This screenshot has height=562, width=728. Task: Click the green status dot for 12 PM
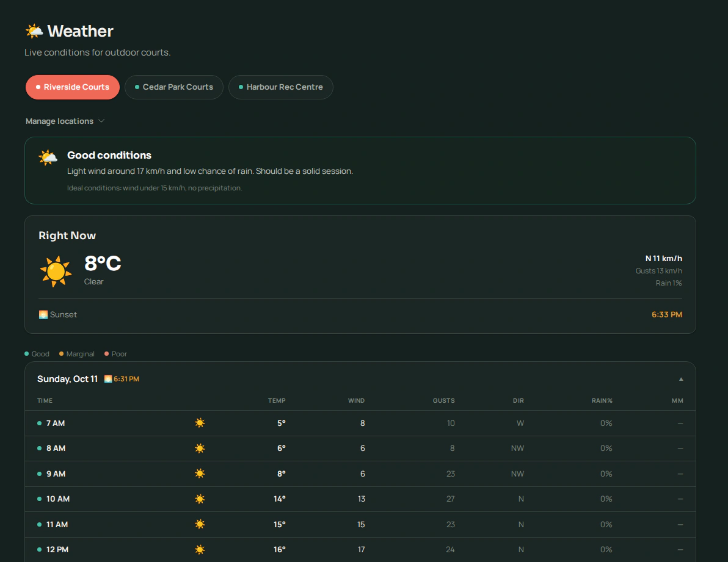point(40,549)
